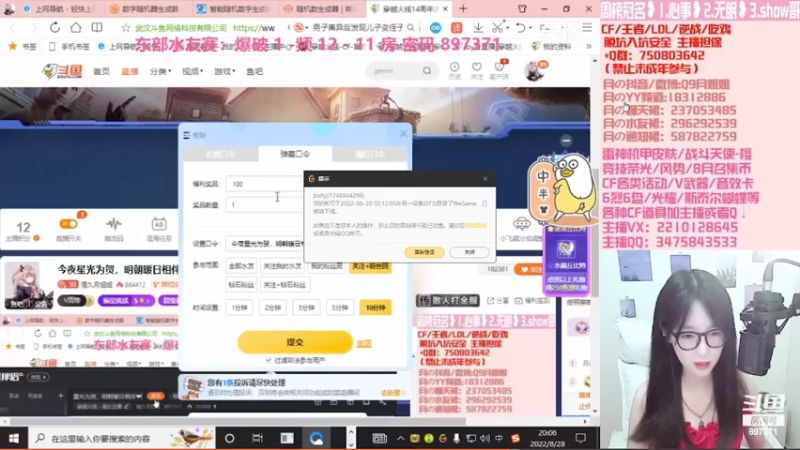Reload the page with the refresh icon
This screenshot has width=800, height=450.
click(55, 28)
